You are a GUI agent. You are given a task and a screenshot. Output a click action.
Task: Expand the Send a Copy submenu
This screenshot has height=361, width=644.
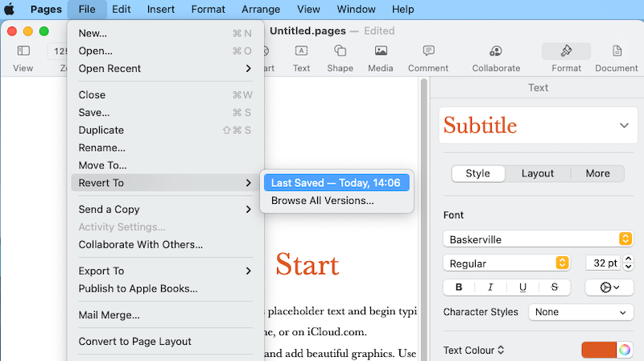166,210
